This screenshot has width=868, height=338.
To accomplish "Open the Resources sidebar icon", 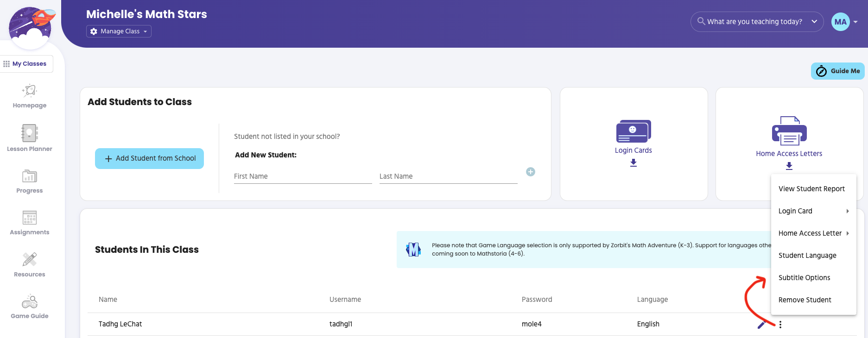I will 30,259.
